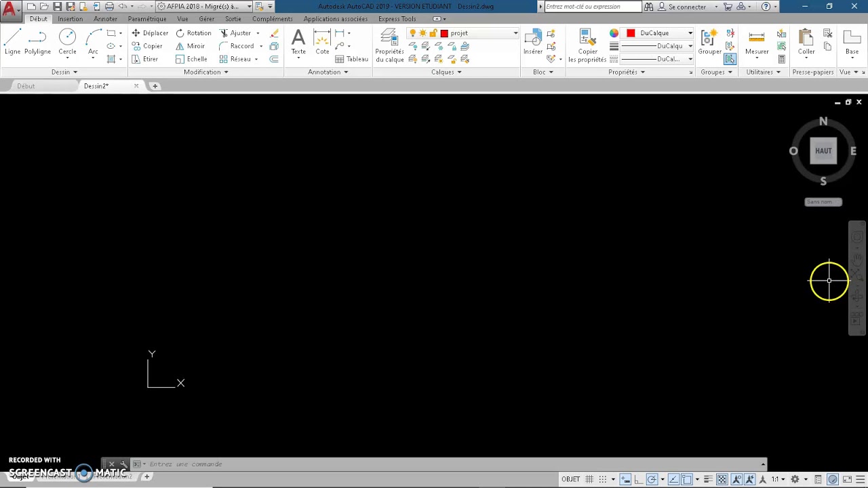Viewport: 868px width, 488px height.
Task: Expand the Annotation panel
Action: (x=328, y=72)
